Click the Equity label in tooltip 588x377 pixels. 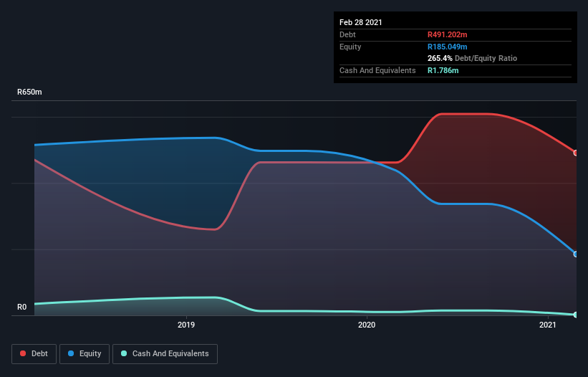tap(350, 47)
